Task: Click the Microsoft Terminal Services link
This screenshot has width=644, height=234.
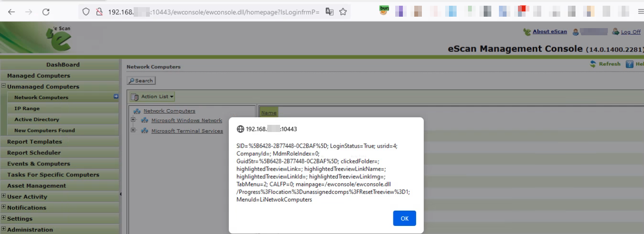Action: [187, 131]
